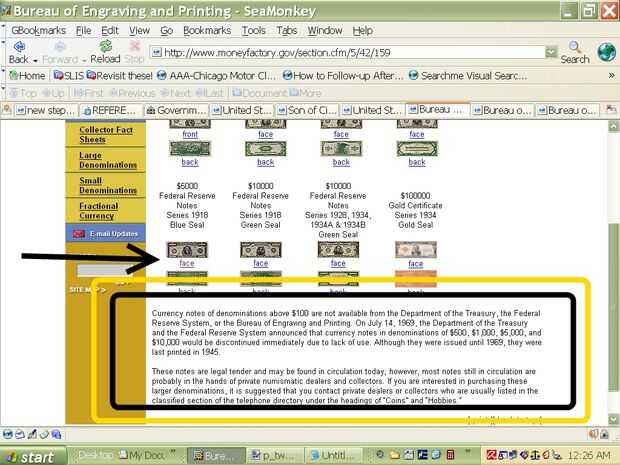Open the View menu

139,30
